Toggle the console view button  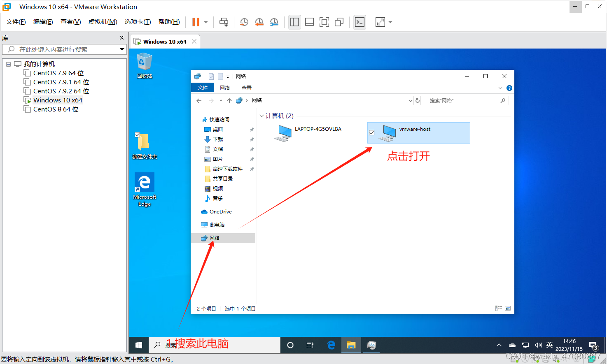click(360, 22)
